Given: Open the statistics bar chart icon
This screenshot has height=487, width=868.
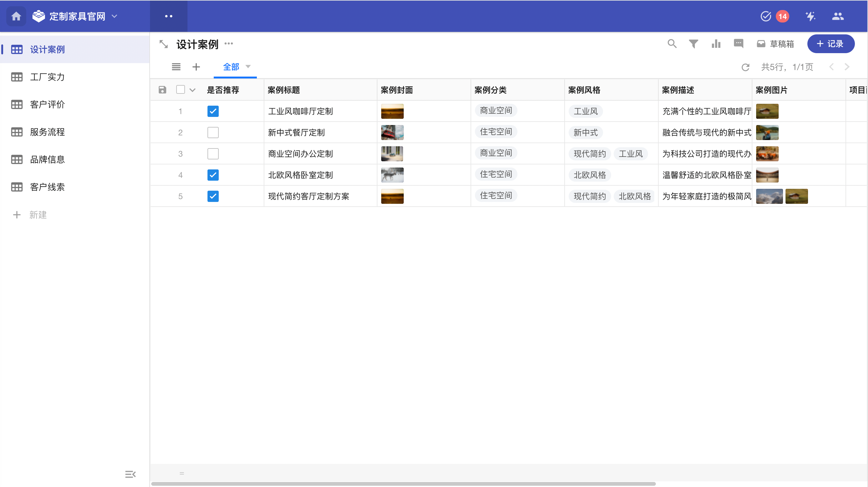Looking at the screenshot, I should pos(716,44).
